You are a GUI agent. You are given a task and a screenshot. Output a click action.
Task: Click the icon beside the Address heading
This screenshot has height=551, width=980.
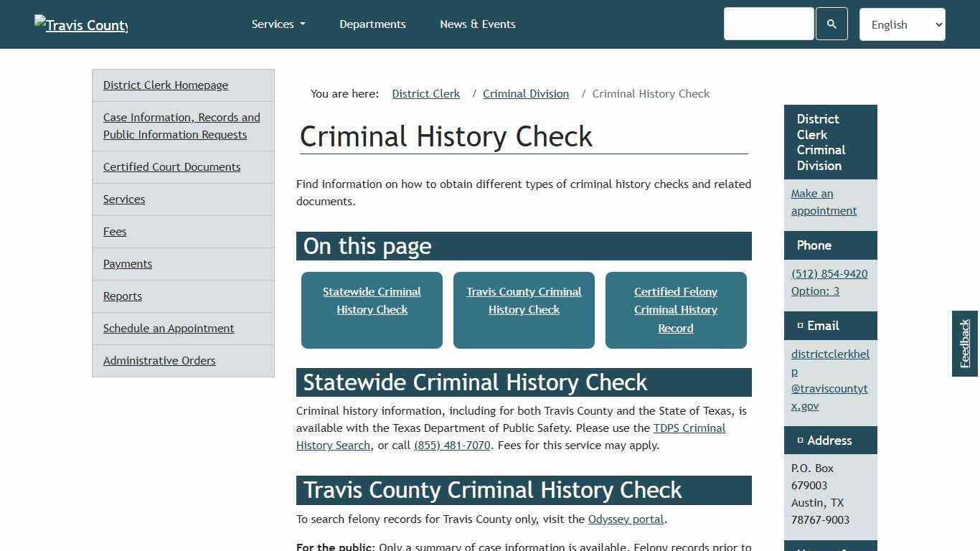[800, 440]
